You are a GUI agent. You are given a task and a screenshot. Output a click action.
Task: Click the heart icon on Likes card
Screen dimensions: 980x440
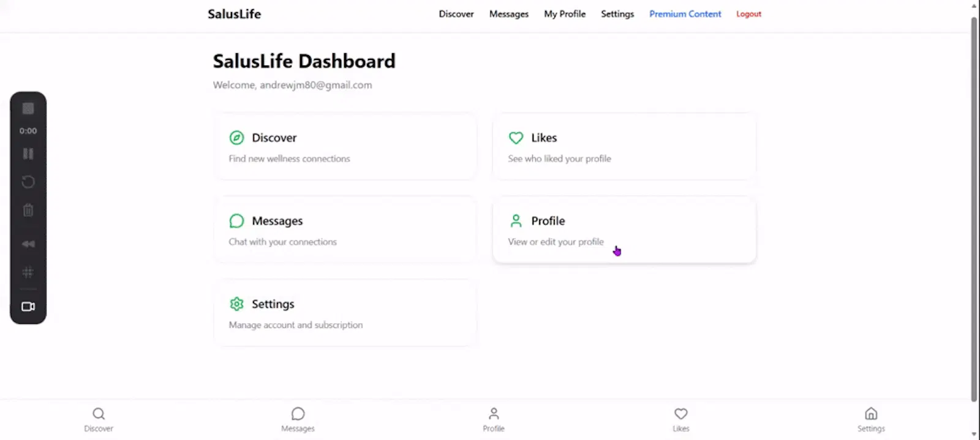click(x=516, y=138)
